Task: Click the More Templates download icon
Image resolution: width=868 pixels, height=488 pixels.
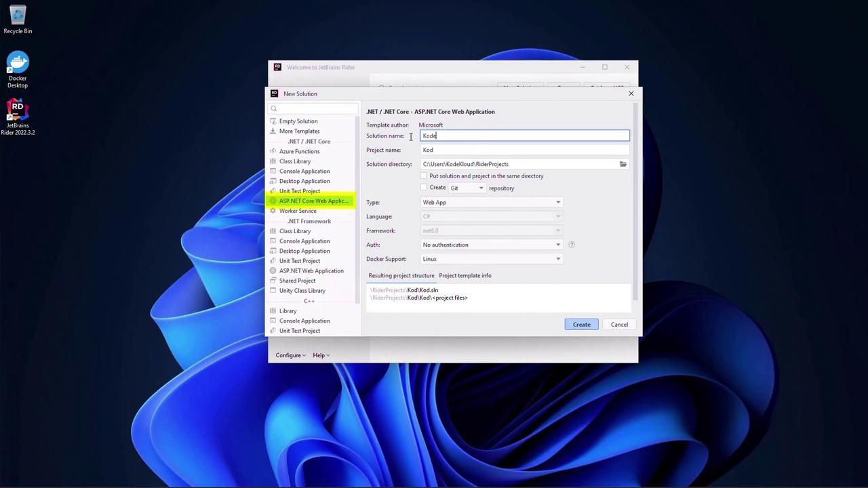Action: tap(273, 131)
